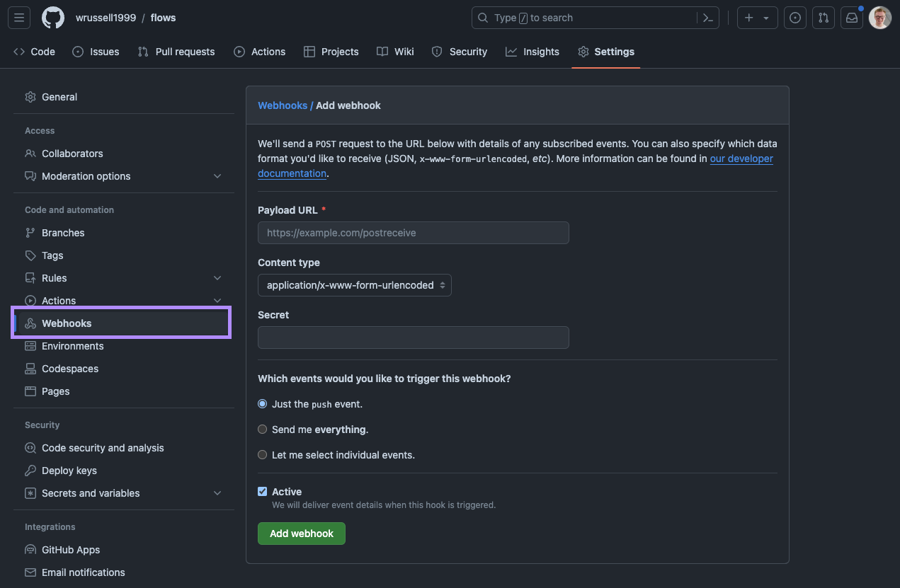Uncheck the Active checkbox
The image size is (900, 588).
tap(262, 490)
